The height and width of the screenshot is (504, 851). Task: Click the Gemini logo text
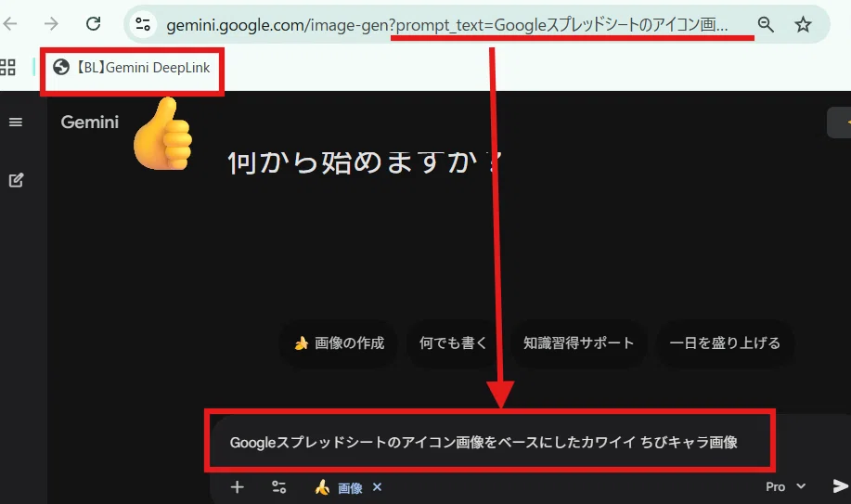[x=89, y=123]
